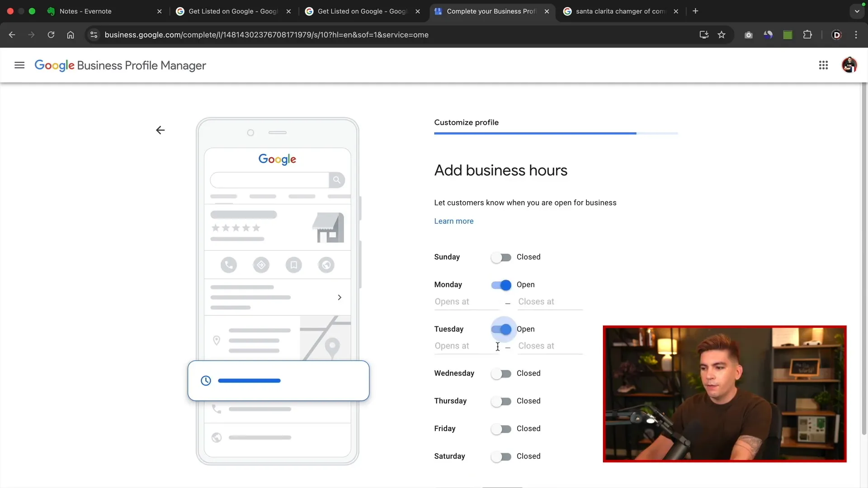Set Monday Closes at time

[550, 302]
